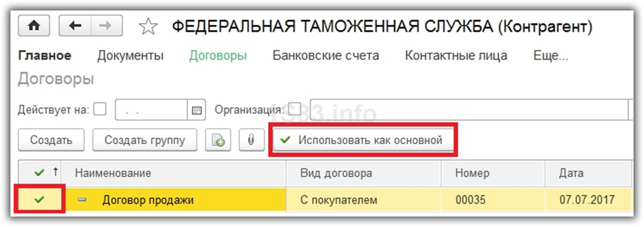Copy the selected contract icon button
This screenshot has width=644, height=227.
pos(218,140)
